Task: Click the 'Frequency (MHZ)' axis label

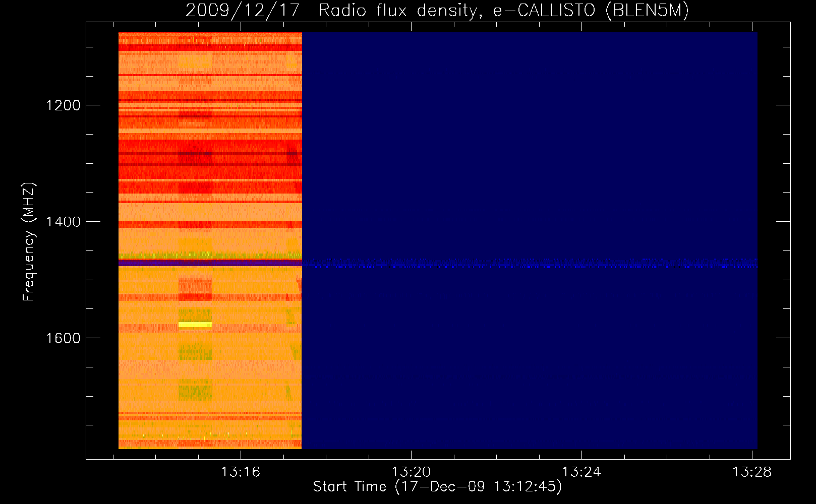Action: click(29, 242)
